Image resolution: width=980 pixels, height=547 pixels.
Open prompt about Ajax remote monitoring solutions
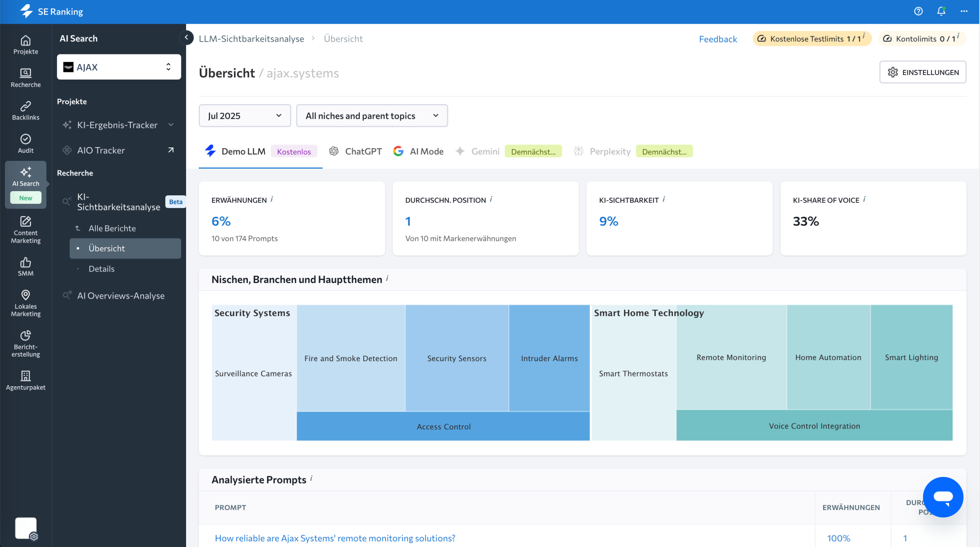[x=335, y=538]
